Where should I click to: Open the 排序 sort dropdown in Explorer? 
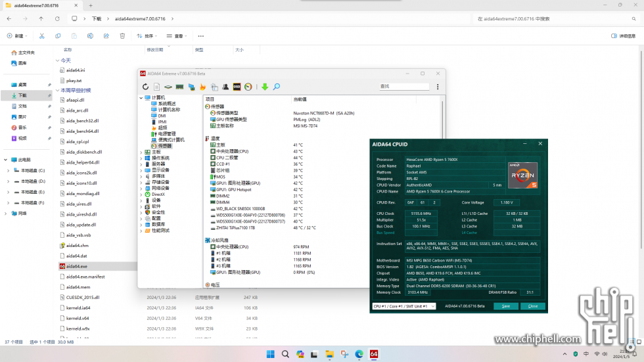point(147,36)
